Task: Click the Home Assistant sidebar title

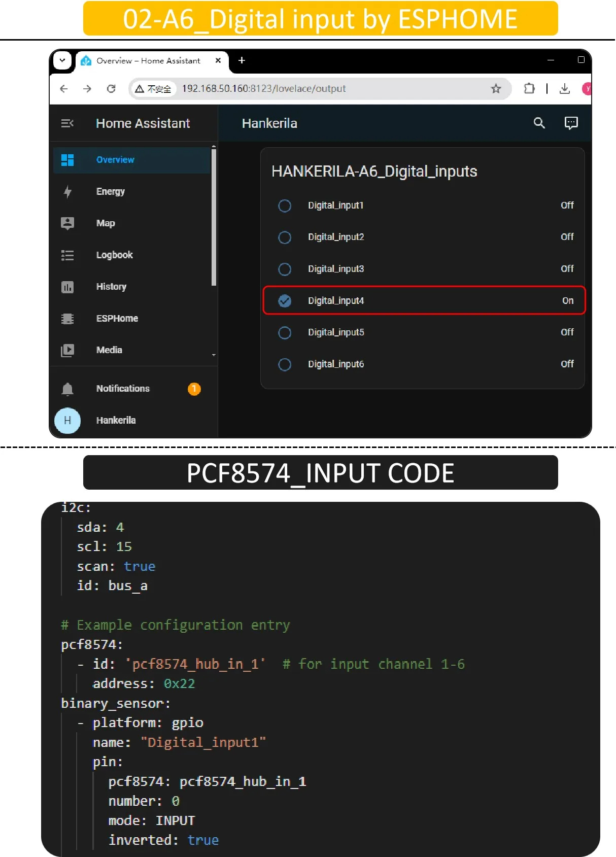Action: click(143, 123)
